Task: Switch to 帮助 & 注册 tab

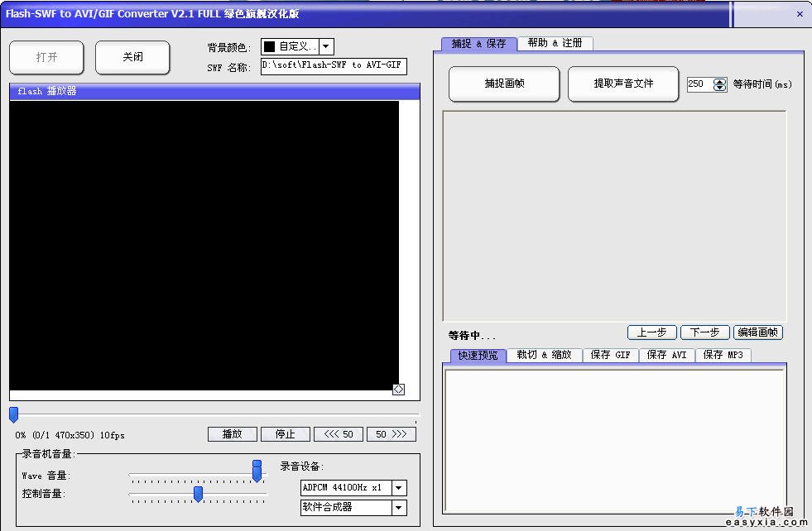Action: (555, 44)
